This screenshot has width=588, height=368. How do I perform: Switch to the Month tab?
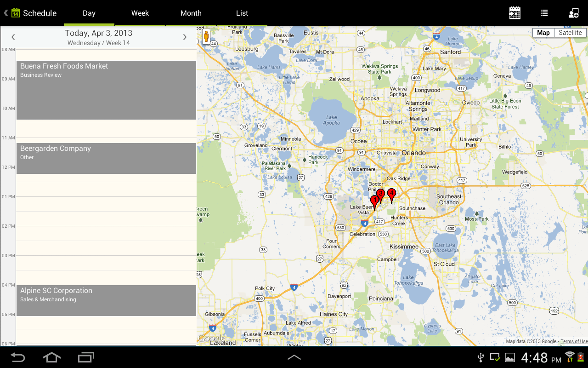pos(191,13)
